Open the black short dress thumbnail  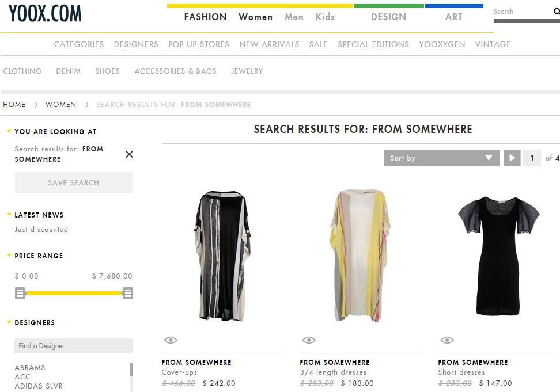(498, 256)
